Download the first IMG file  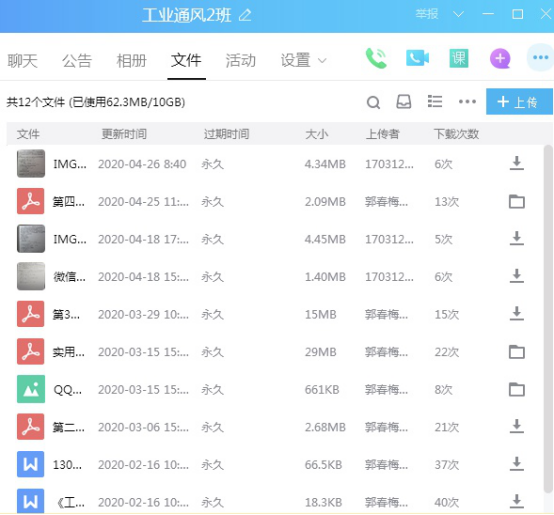[x=517, y=163]
